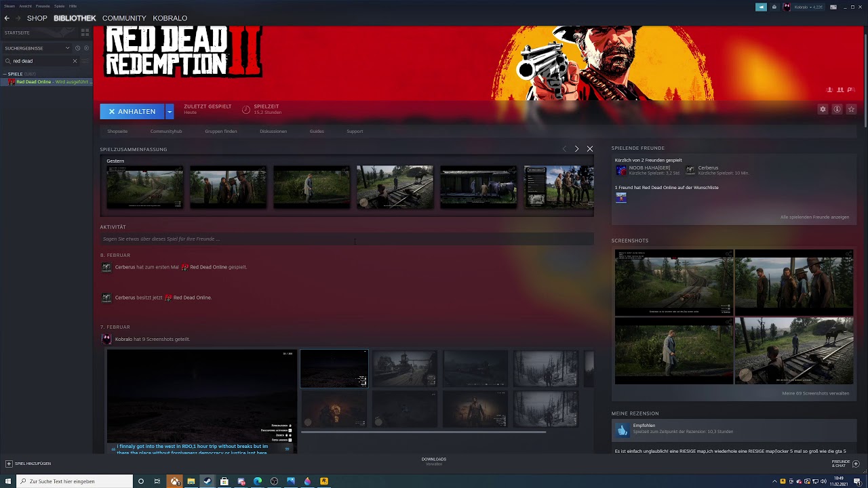
Task: Show hidden system tray icons
Action: [x=774, y=481]
